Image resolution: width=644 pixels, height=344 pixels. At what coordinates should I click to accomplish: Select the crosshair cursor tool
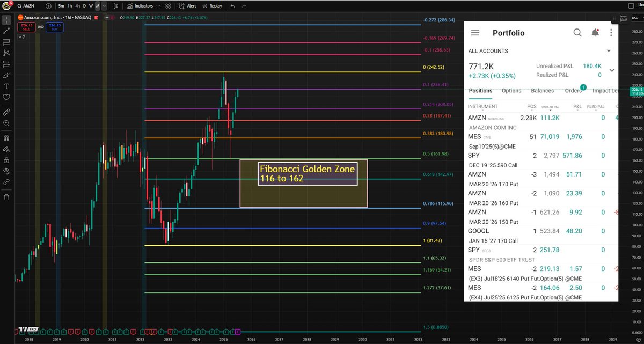[6, 19]
